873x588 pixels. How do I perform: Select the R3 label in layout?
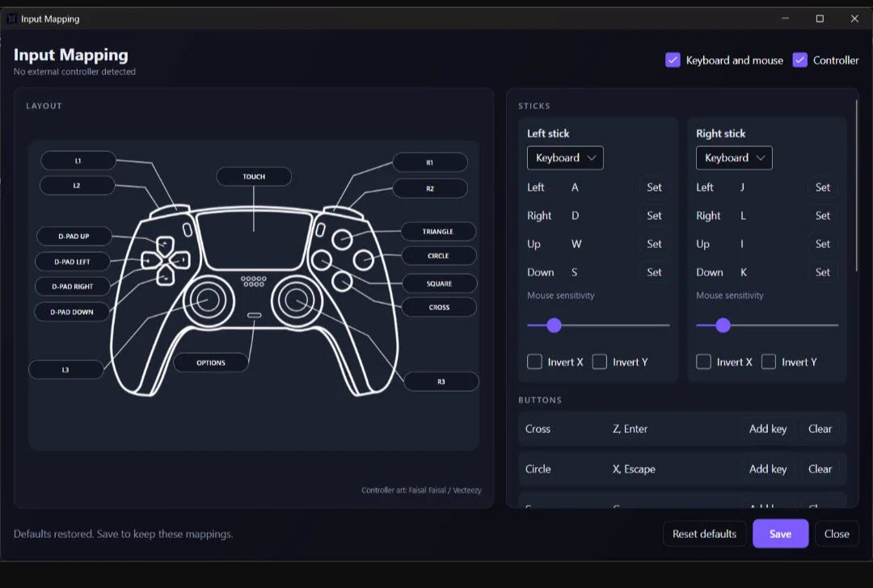coord(441,381)
